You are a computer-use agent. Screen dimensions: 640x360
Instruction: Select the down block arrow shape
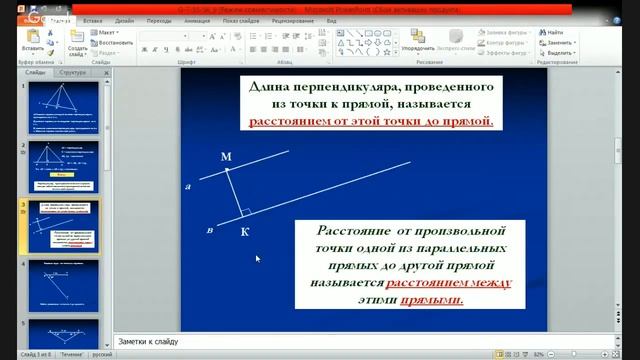click(378, 42)
